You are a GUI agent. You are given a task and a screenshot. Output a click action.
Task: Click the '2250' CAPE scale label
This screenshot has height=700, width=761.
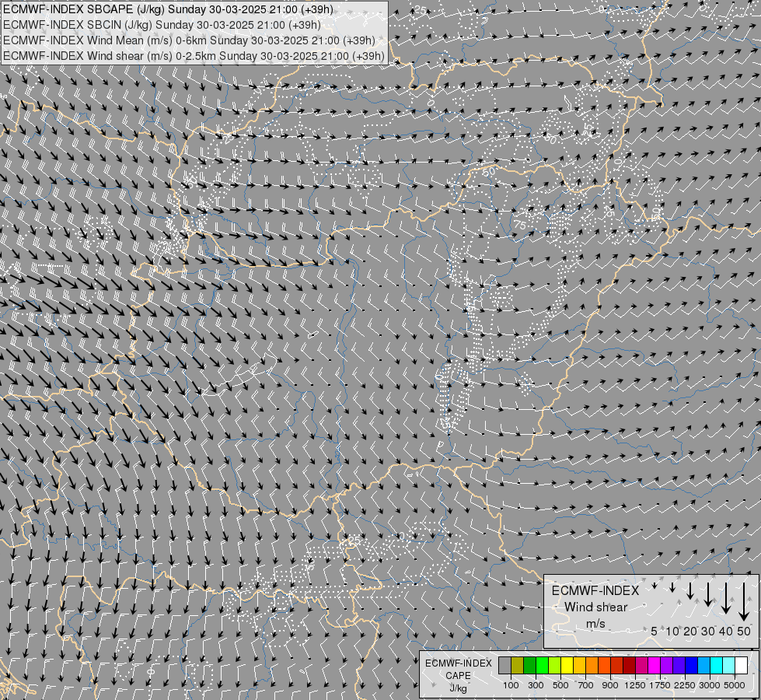685,685
